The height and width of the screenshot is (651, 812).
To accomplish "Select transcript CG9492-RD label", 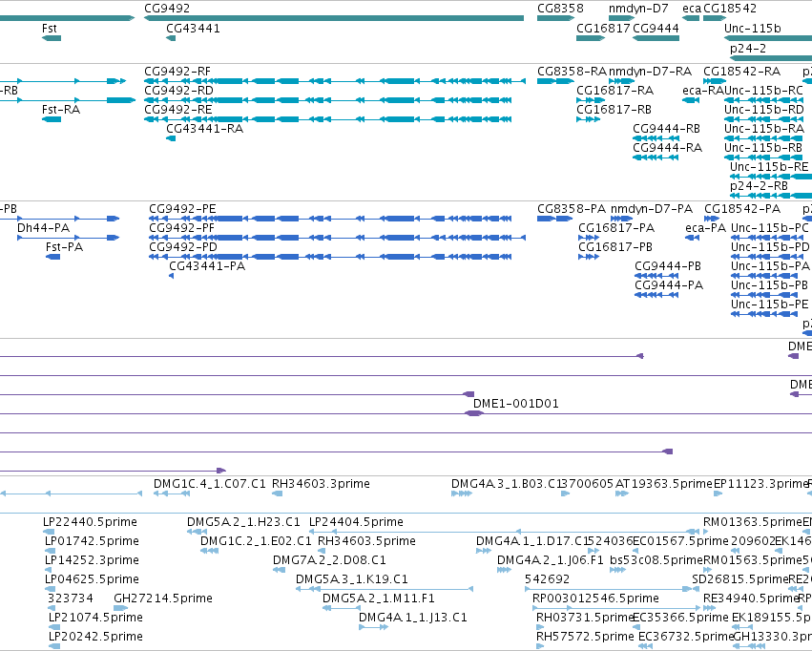I will click(178, 91).
